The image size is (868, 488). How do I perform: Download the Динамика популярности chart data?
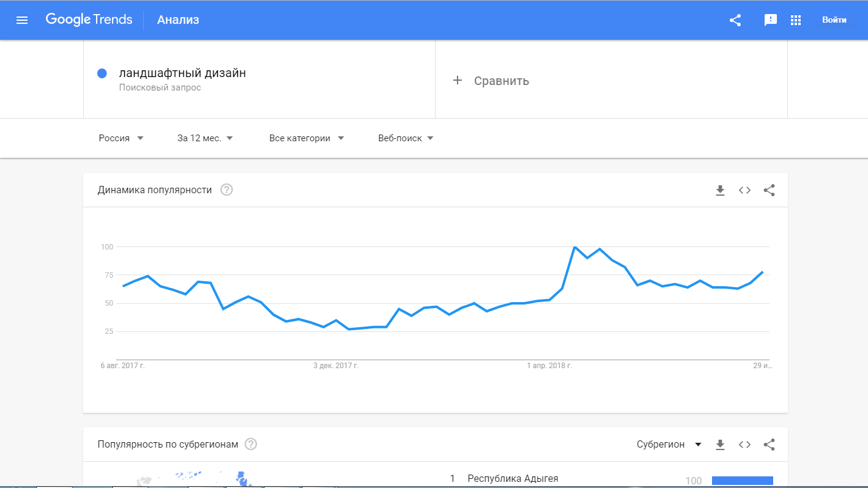click(720, 190)
